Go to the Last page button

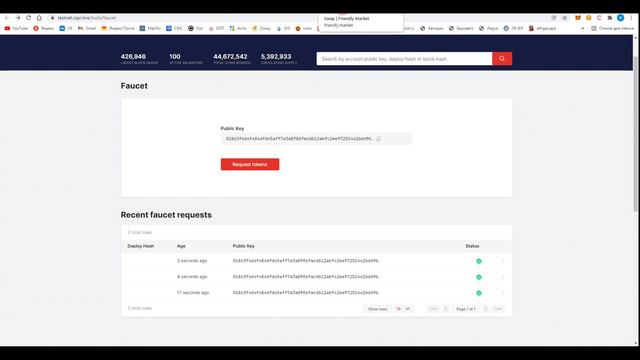[x=498, y=309]
